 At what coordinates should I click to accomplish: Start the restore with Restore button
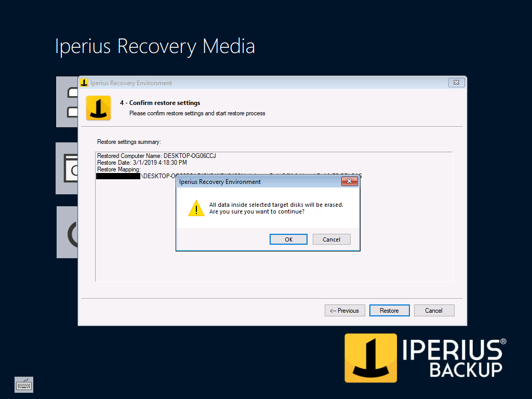tap(389, 311)
